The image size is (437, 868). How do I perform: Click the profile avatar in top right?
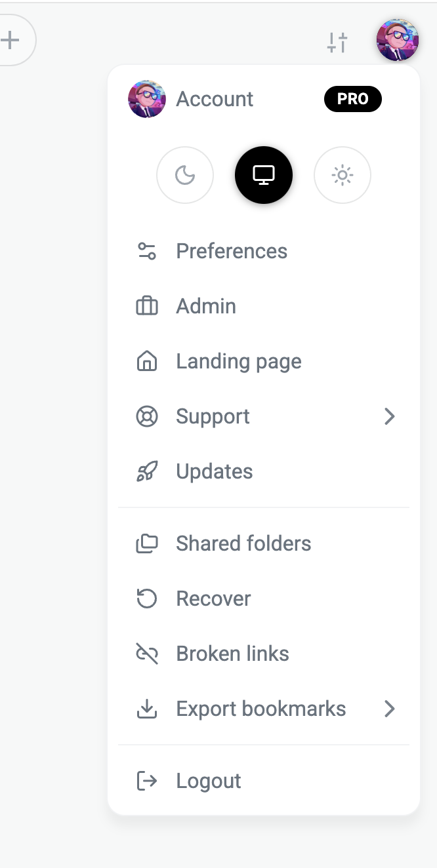397,40
